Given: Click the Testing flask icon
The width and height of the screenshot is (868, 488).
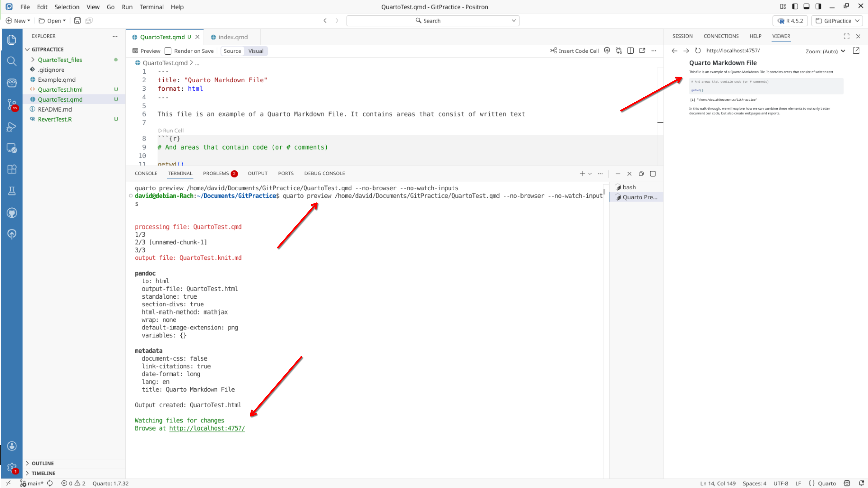Looking at the screenshot, I should coord(12,191).
